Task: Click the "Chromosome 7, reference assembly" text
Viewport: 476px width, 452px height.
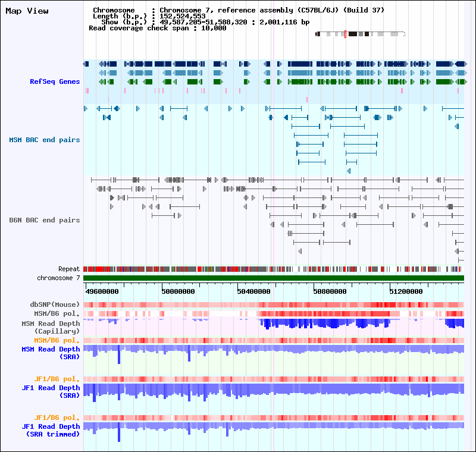Action: tap(227, 10)
